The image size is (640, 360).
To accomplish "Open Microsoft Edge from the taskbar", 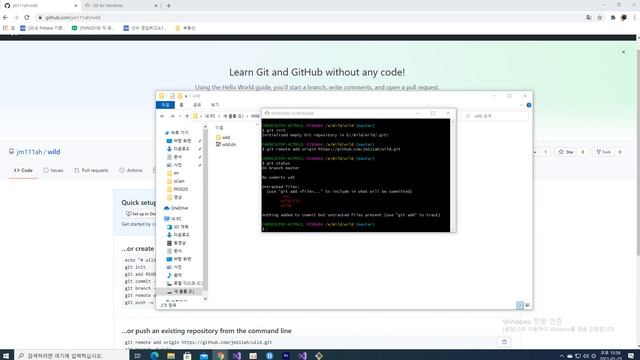I will tap(155, 356).
